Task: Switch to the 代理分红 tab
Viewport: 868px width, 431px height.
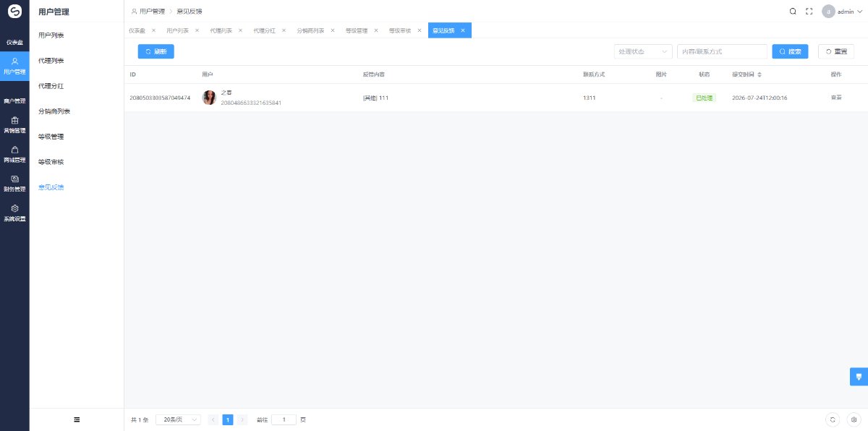Action: [x=264, y=30]
